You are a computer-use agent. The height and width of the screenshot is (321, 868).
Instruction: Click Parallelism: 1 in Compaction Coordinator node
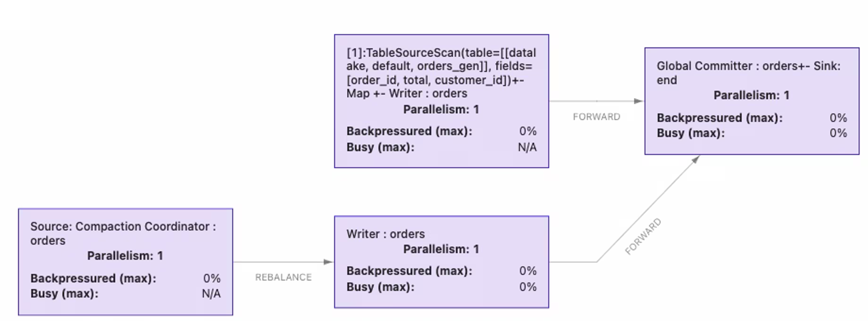pyautogui.click(x=125, y=256)
